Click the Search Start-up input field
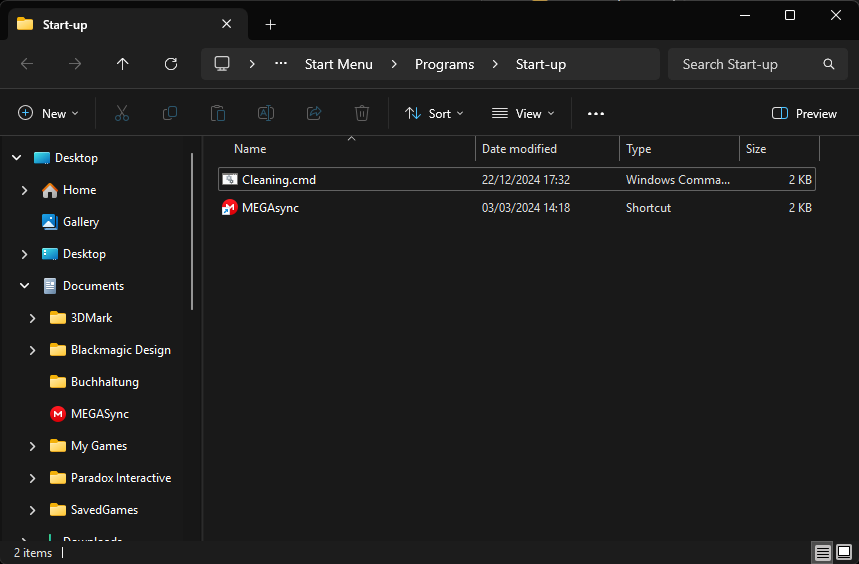Viewport: 859px width, 564px height. 745,64
